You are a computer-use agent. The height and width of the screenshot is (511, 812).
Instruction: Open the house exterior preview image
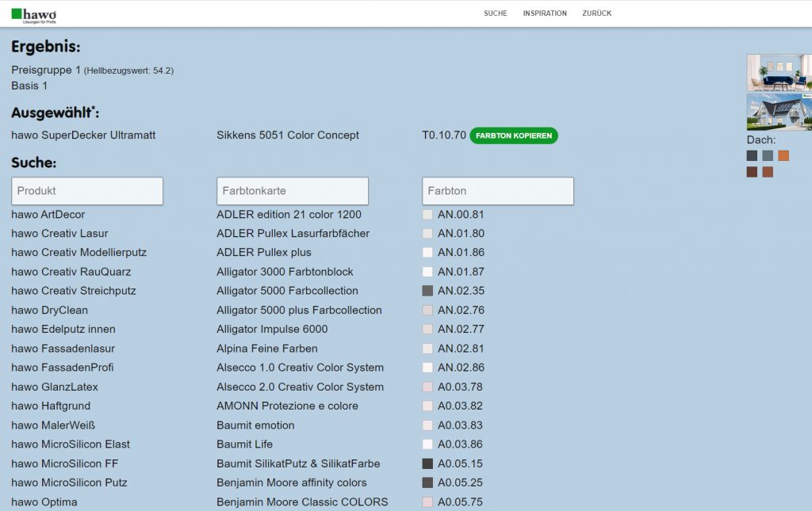pos(779,112)
